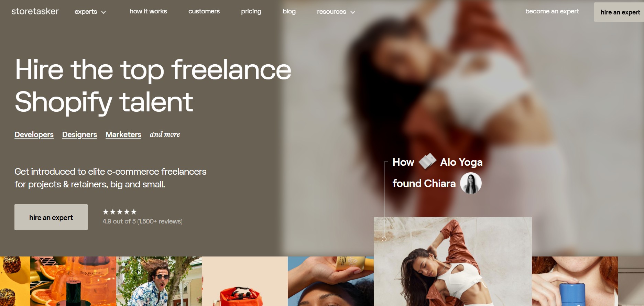Expand the experts dropdown chevron
The height and width of the screenshot is (306, 644).
(103, 12)
